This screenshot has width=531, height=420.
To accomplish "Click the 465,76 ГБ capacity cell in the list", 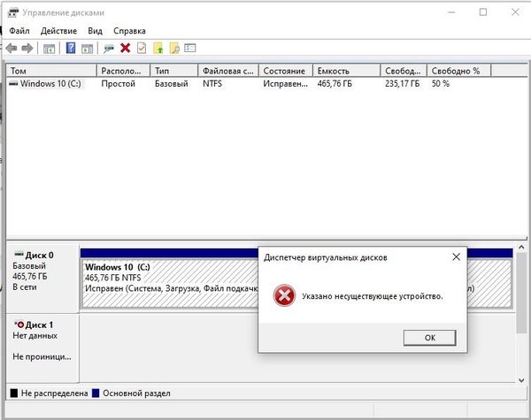I will [x=335, y=84].
